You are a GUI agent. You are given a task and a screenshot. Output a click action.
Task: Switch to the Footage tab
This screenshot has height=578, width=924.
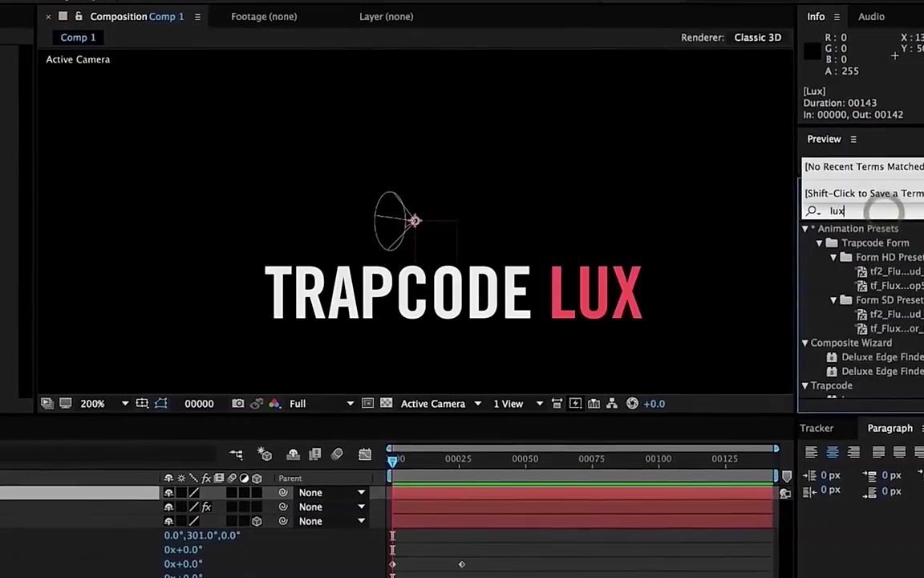(264, 16)
